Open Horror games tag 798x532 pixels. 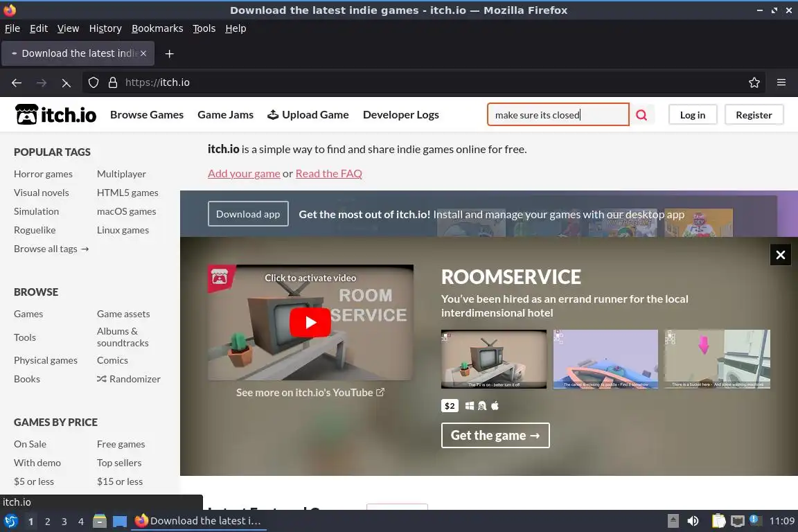tap(43, 174)
